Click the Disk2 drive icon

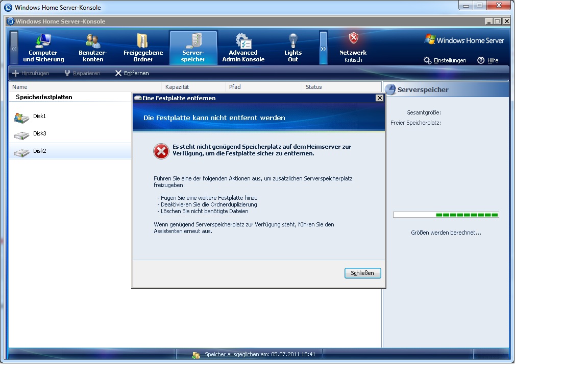(21, 152)
